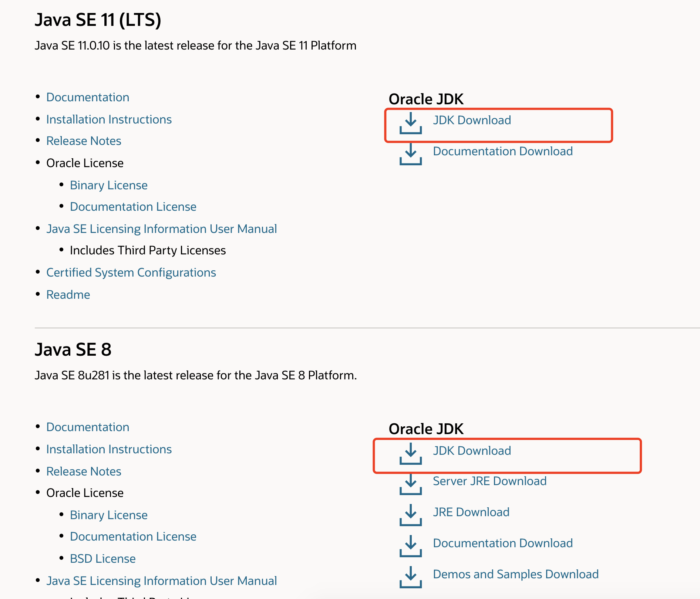Open the JRE Download link

coord(471,512)
